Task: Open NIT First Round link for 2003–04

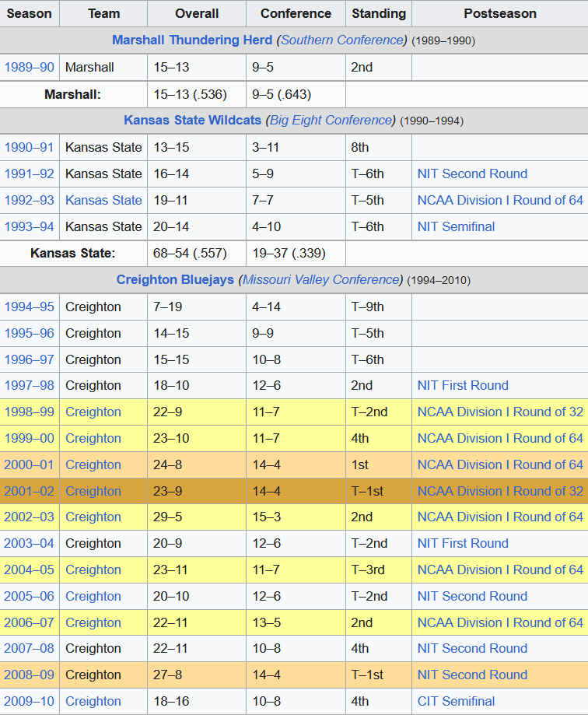Action: pyautogui.click(x=463, y=544)
